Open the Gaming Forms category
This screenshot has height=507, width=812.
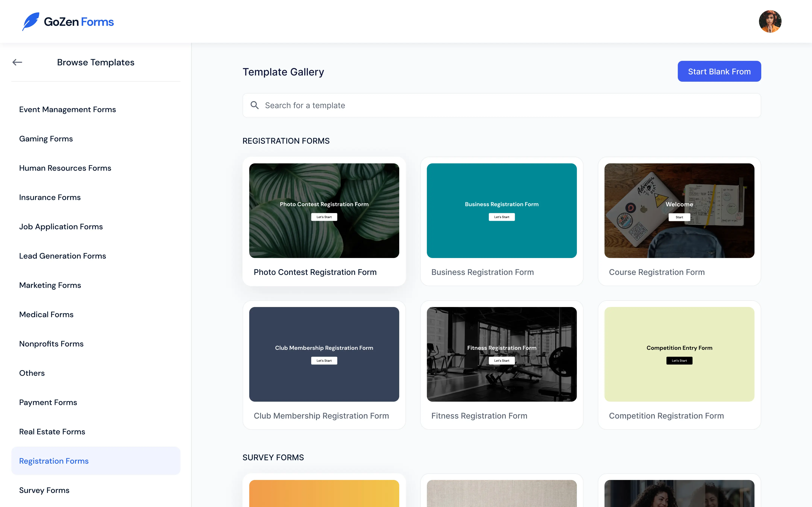(46, 139)
